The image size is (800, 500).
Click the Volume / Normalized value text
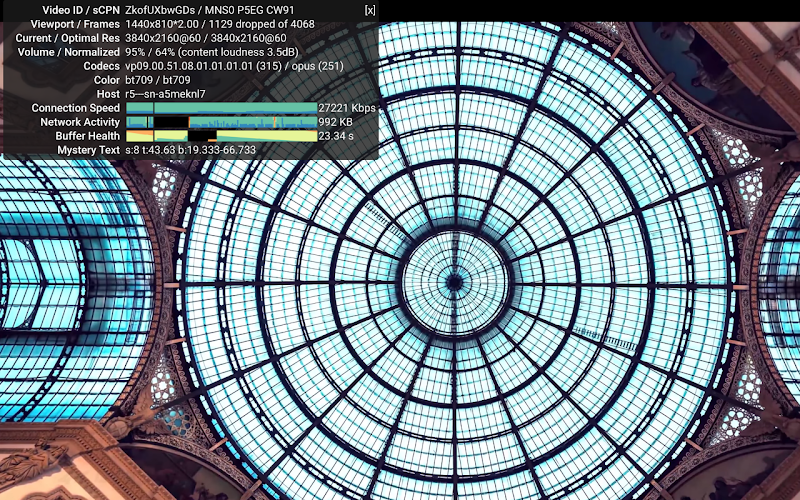tap(212, 52)
